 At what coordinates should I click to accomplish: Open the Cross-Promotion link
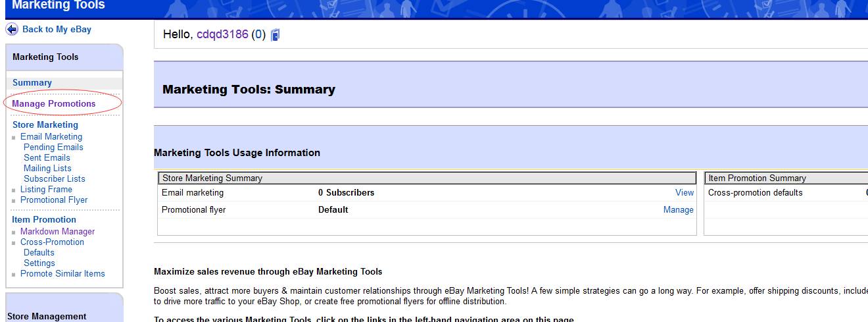click(52, 242)
